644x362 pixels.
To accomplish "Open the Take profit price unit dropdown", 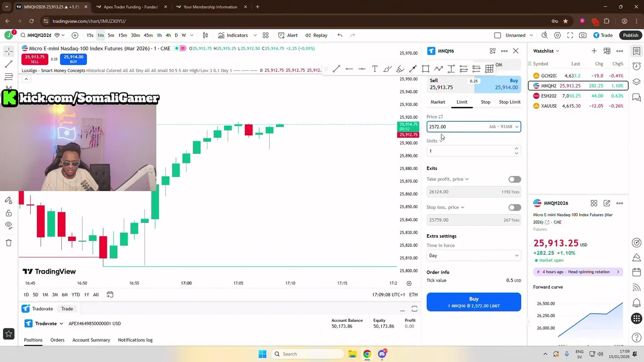I will tap(467, 179).
